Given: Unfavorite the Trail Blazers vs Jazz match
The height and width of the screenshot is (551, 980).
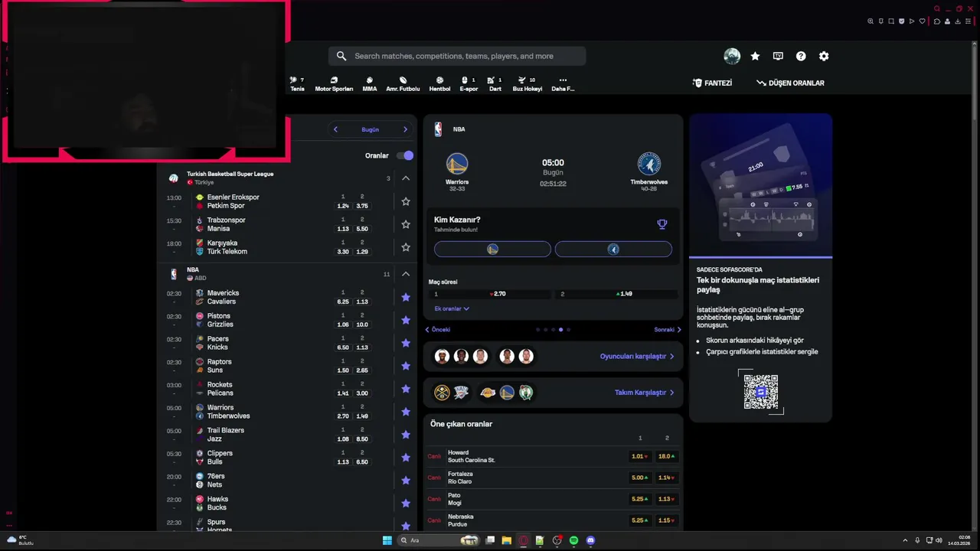Looking at the screenshot, I should pyautogui.click(x=406, y=435).
